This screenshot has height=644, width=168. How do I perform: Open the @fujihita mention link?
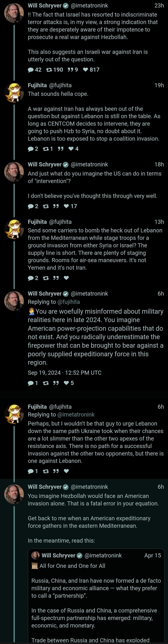pos(69,302)
